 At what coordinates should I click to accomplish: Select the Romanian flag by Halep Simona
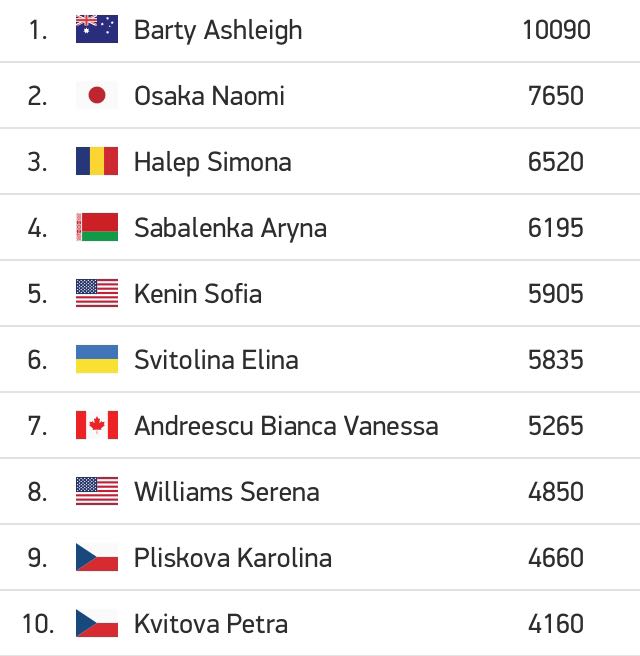click(97, 161)
